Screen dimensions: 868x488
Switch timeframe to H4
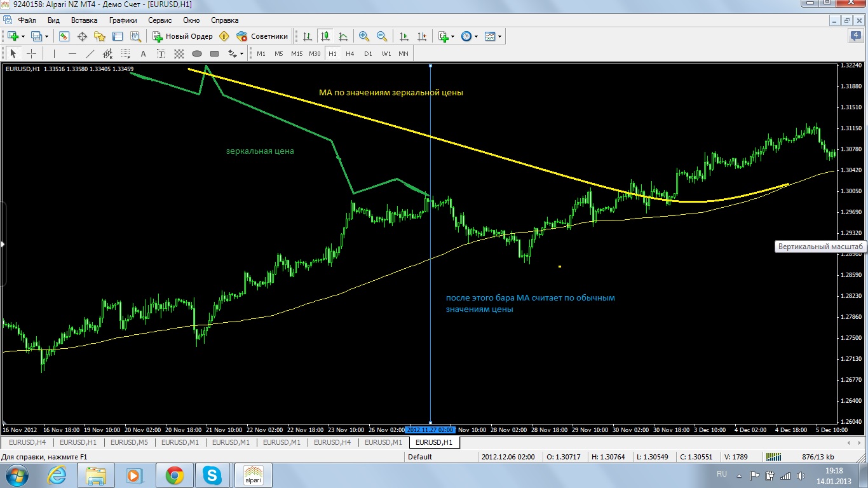click(x=349, y=53)
